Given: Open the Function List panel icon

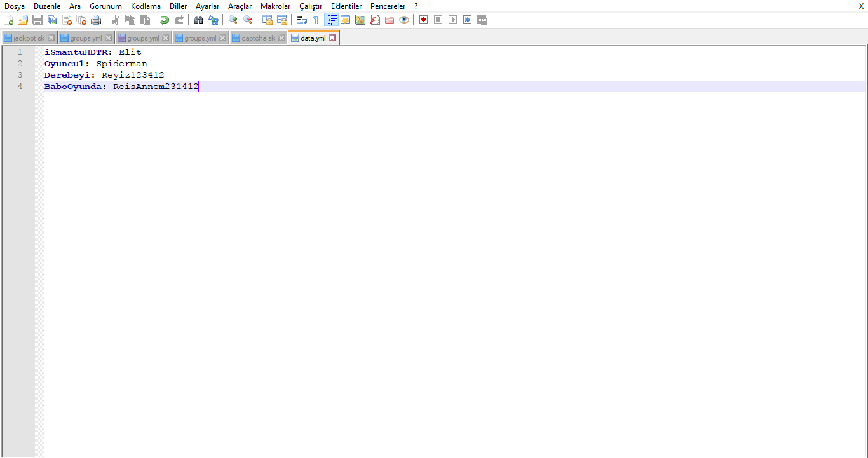Looking at the screenshot, I should click(375, 20).
